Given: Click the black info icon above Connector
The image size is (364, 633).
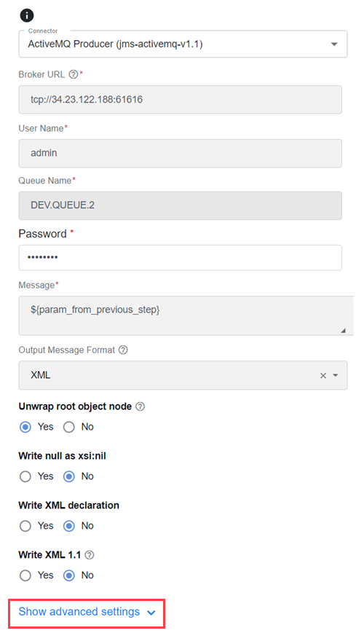Looking at the screenshot, I should tap(27, 15).
